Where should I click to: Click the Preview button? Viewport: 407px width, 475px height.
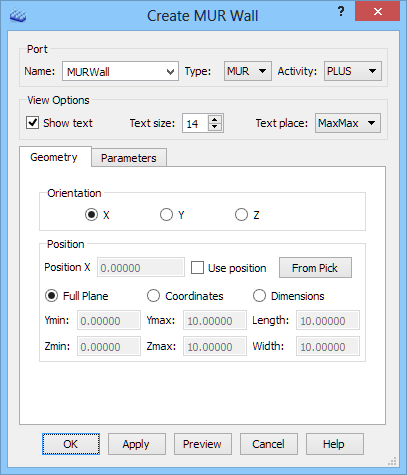click(202, 444)
